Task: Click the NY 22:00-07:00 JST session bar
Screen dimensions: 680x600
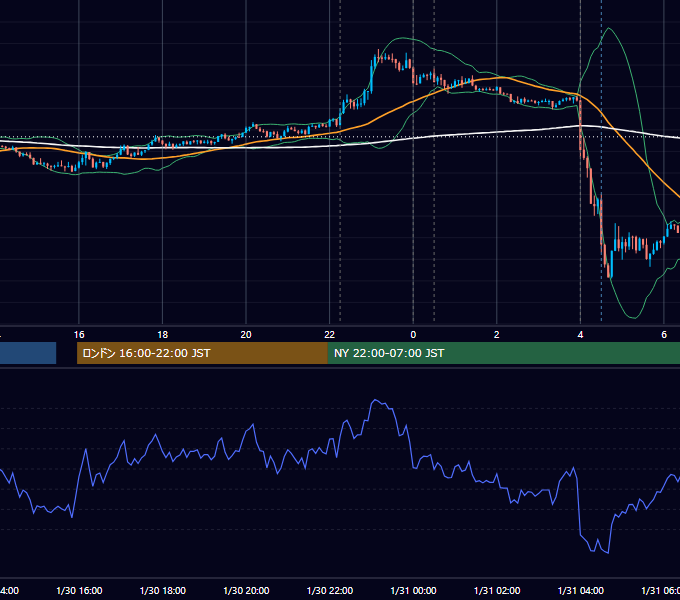Action: tap(503, 353)
